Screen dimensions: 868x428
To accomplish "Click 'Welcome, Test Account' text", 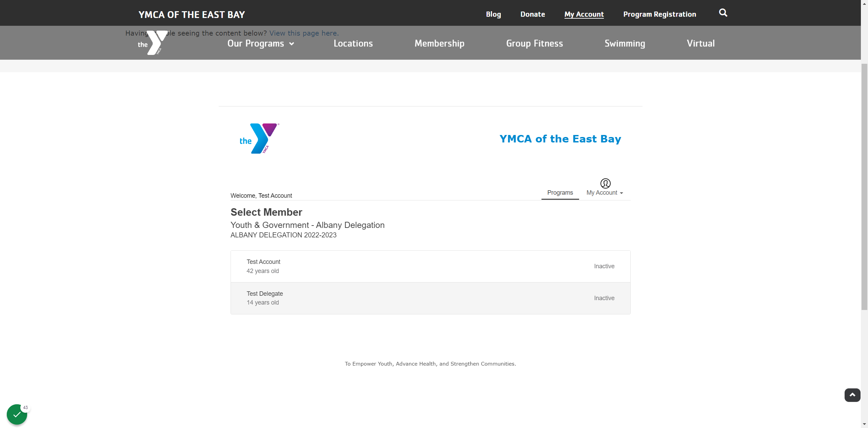I will coord(261,196).
